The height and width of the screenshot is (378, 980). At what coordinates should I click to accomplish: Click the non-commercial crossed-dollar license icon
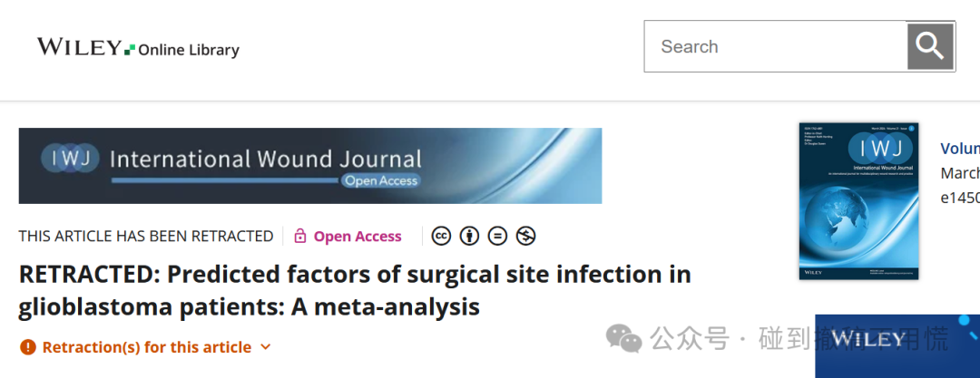pyautogui.click(x=525, y=237)
